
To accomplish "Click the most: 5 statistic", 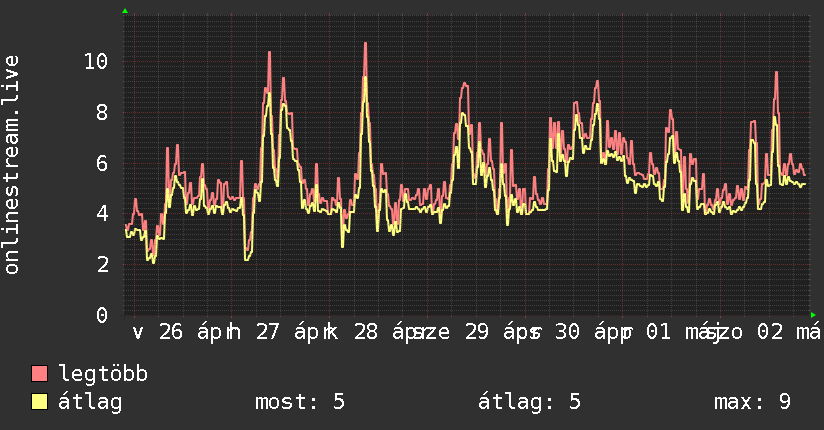I will click(x=300, y=402).
